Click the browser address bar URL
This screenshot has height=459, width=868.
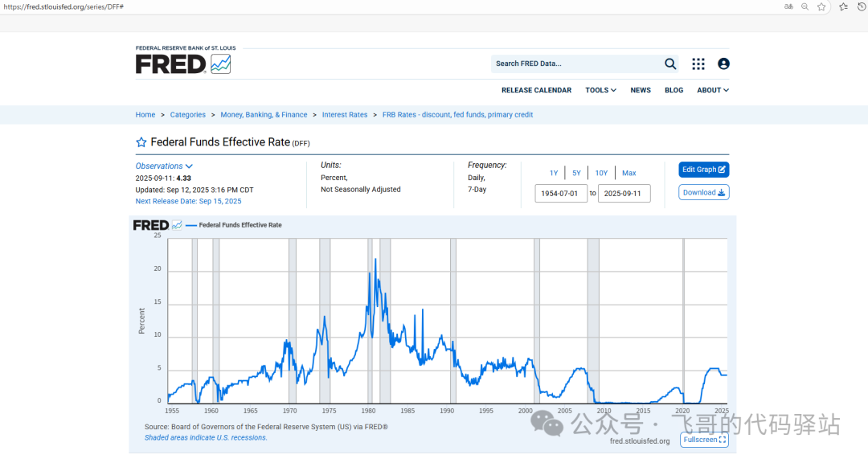[x=63, y=6]
